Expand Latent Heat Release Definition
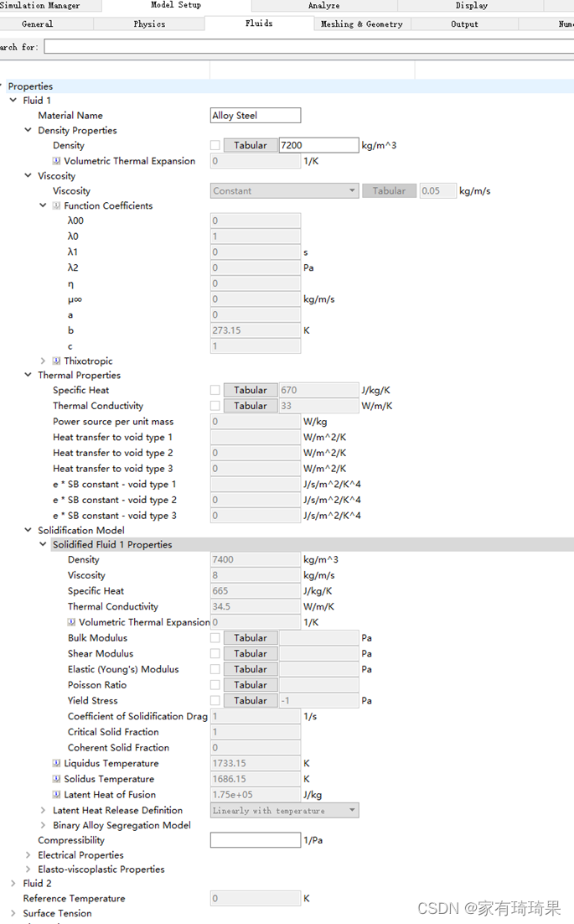 click(x=43, y=810)
